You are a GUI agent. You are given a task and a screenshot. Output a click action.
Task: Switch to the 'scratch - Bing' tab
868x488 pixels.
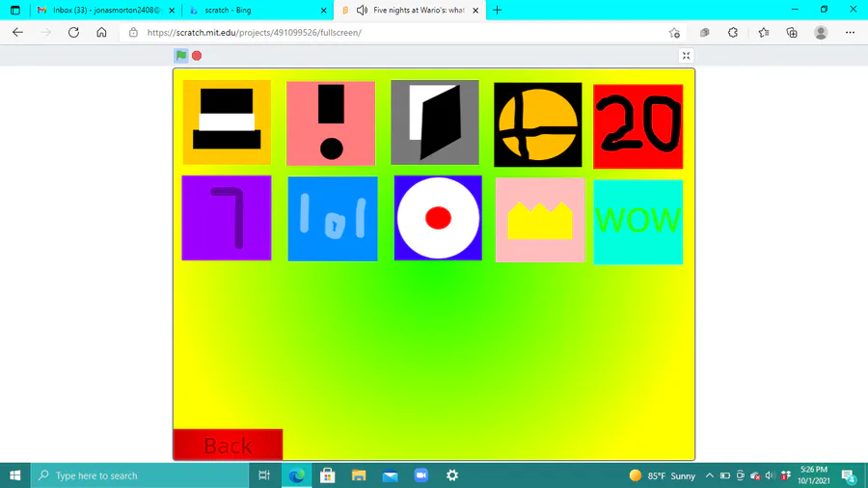[257, 10]
